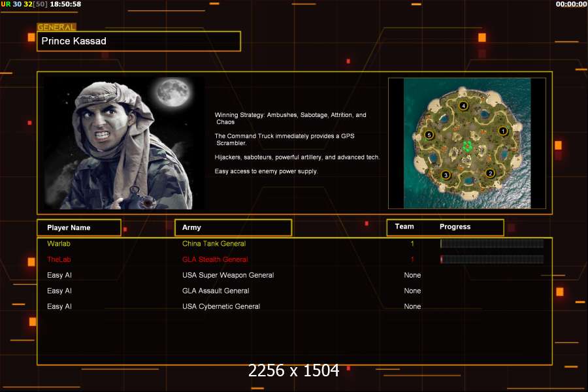Click the Team column header
This screenshot has height=392, width=588.
[404, 227]
